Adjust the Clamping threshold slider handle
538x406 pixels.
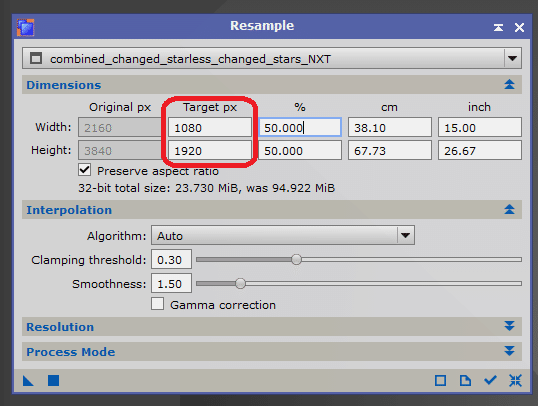(x=296, y=259)
